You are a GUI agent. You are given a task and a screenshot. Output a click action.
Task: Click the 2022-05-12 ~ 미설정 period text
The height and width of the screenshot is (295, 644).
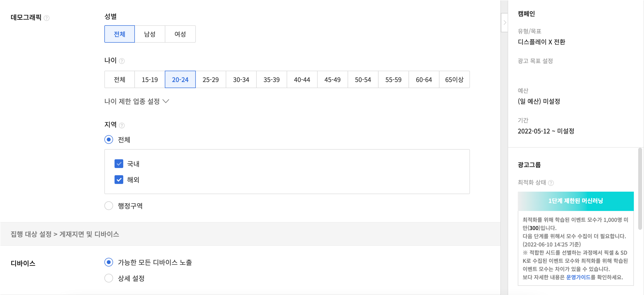[546, 131]
